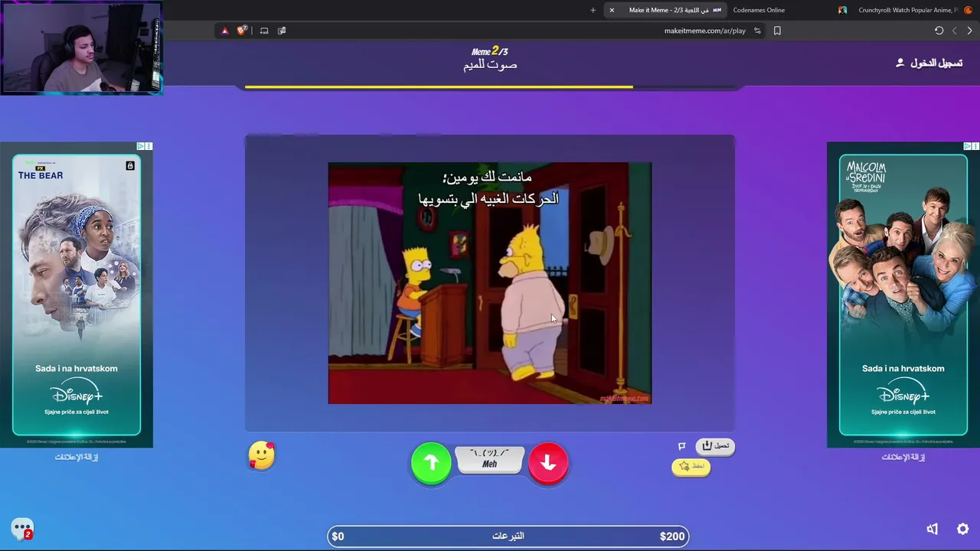Upvote the meme with the green arrow
Image resolution: width=980 pixels, height=551 pixels.
click(431, 462)
